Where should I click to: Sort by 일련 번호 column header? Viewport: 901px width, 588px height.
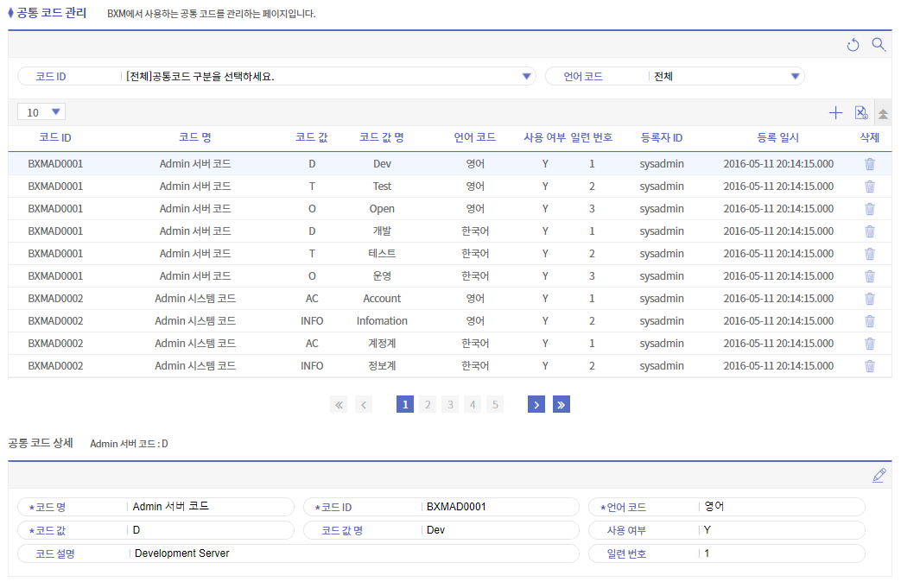[x=591, y=138]
